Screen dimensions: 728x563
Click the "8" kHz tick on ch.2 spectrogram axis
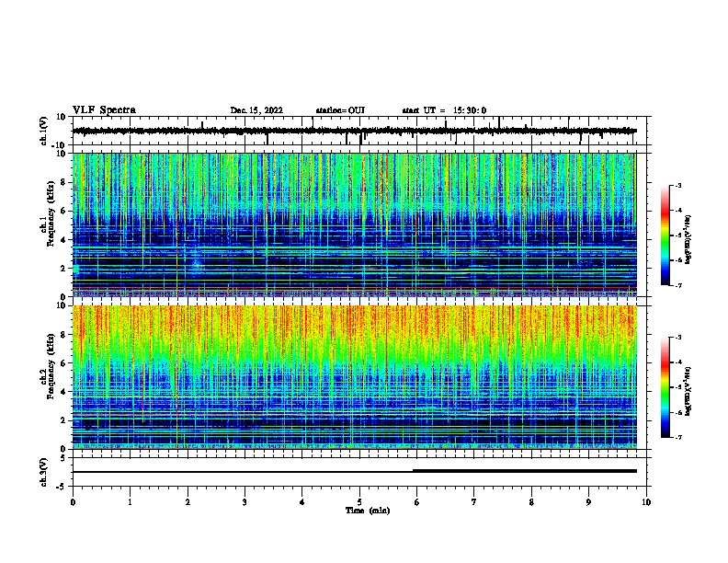click(63, 335)
